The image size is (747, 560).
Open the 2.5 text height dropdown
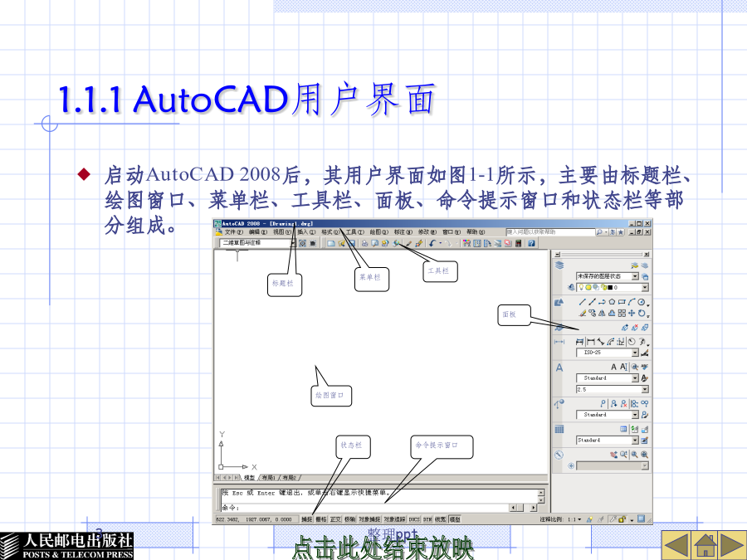(613, 390)
